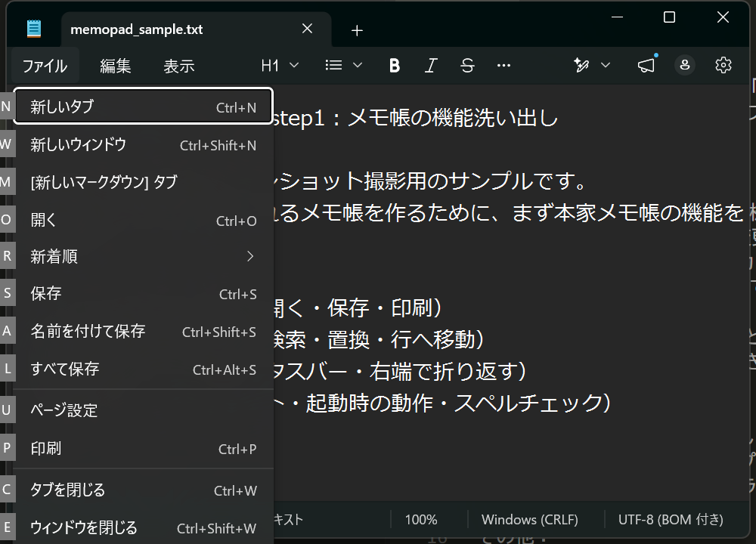Open the account profile icon
Viewport: 756px width, 544px height.
[x=685, y=65]
